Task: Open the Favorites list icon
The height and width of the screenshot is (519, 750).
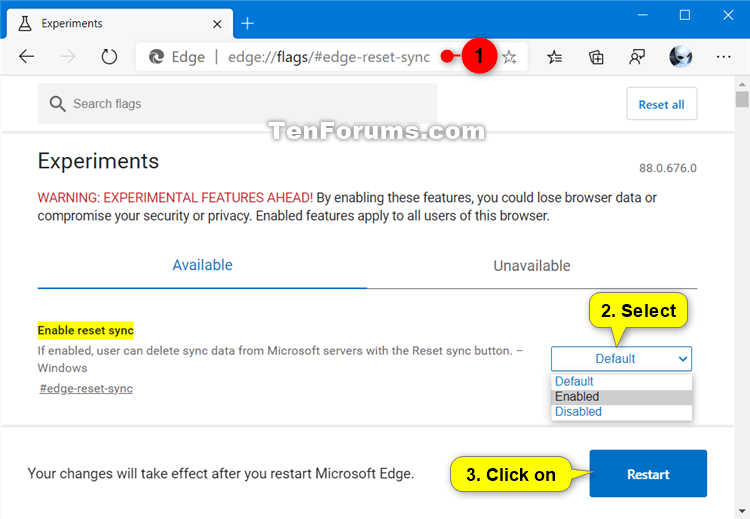Action: click(555, 57)
